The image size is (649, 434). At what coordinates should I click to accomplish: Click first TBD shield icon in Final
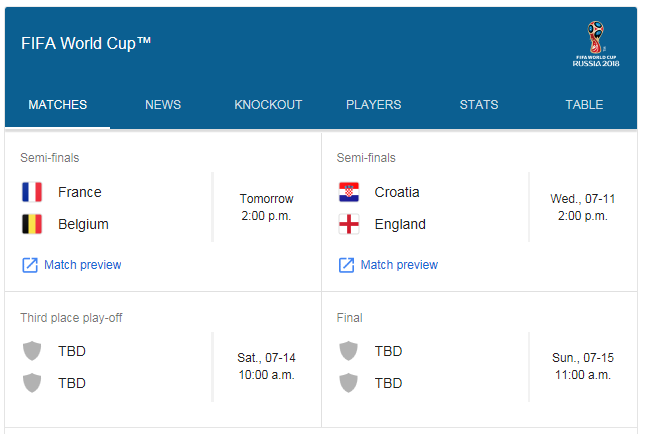[349, 351]
